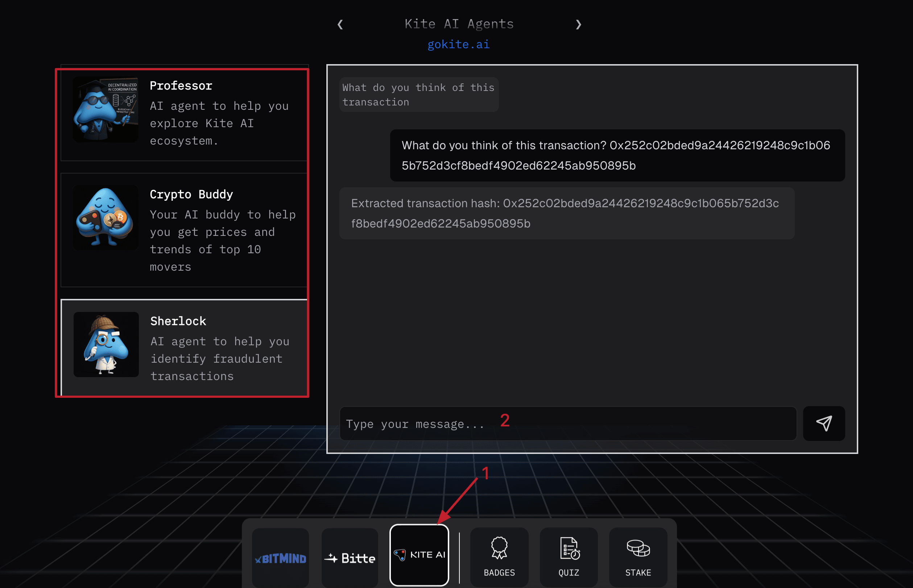Click the Sherlock detective avatar image
The image size is (913, 588).
pyautogui.click(x=106, y=345)
